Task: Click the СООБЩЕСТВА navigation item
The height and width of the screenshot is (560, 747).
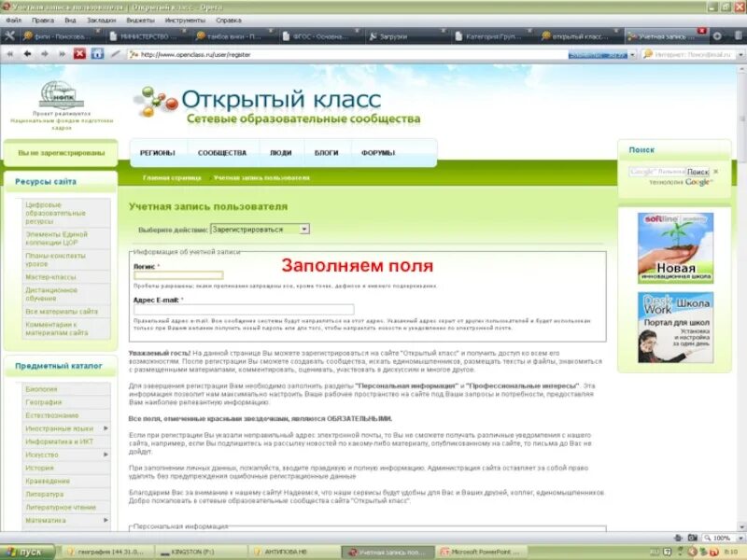Action: point(222,153)
